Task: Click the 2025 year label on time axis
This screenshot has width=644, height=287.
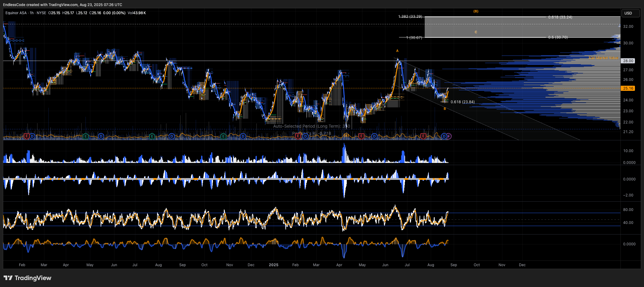Action: [x=274, y=265]
